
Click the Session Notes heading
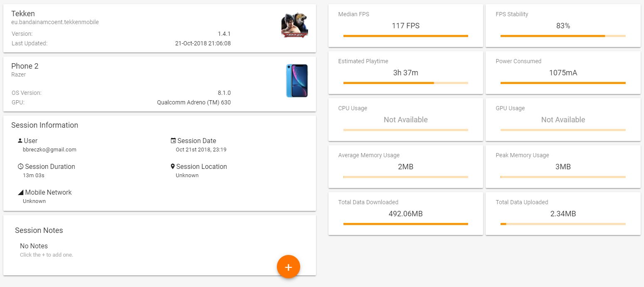(39, 230)
